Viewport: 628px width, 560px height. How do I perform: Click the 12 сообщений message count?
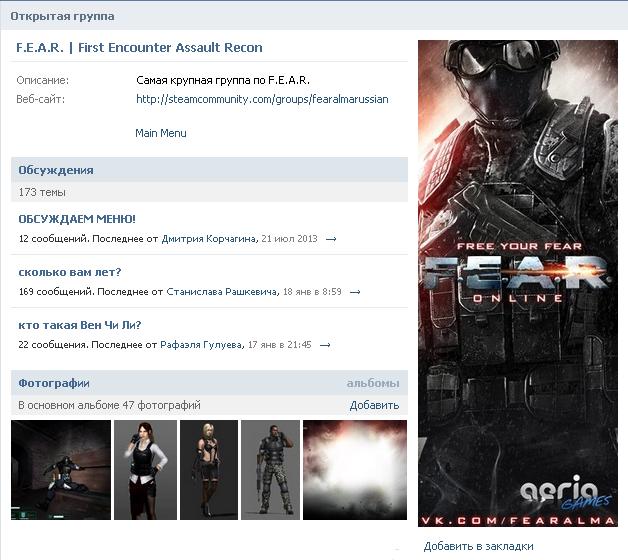click(x=54, y=239)
